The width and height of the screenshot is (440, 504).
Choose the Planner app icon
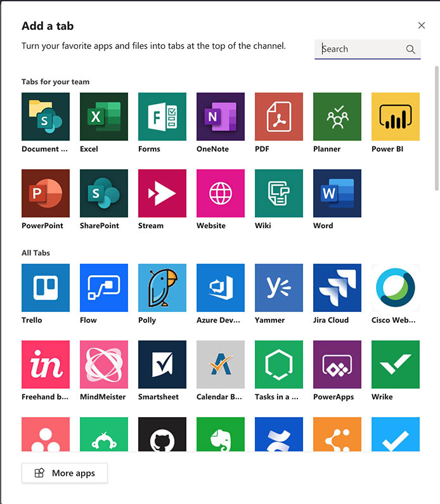click(x=337, y=117)
